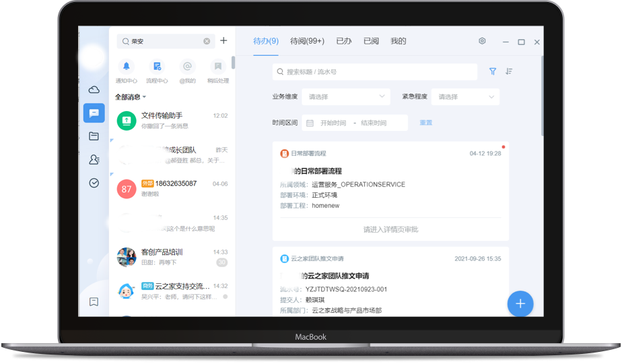Click the 搜索标题 / 流水号 search field

pyautogui.click(x=375, y=72)
